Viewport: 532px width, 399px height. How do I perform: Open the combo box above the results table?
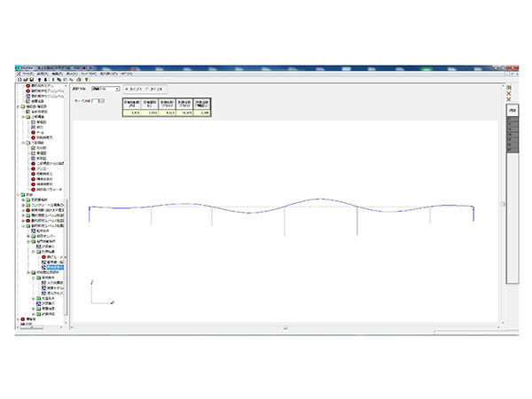click(x=104, y=89)
